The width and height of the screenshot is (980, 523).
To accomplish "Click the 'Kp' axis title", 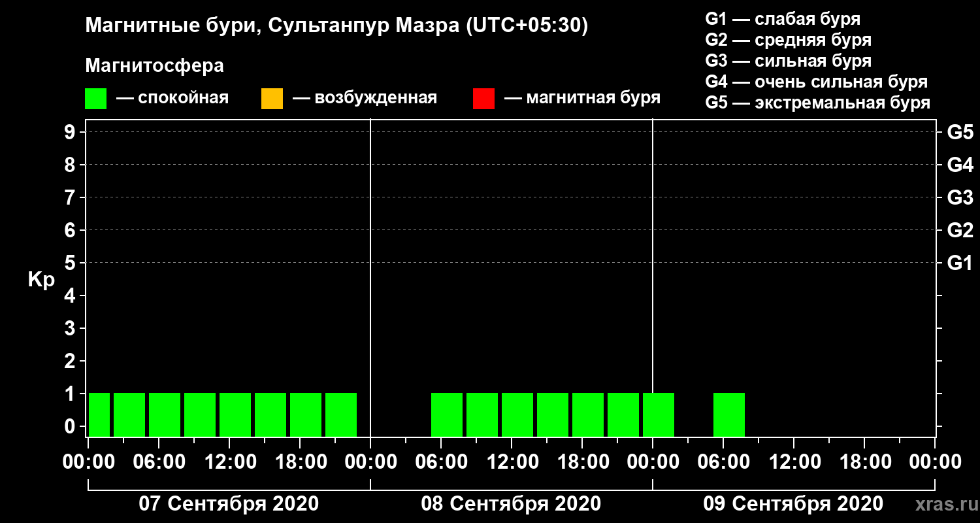I will [x=42, y=280].
